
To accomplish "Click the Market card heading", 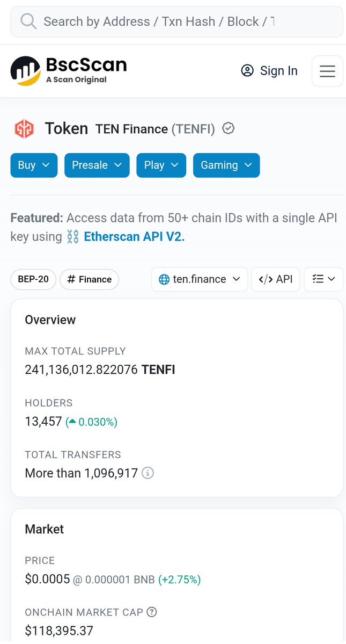I will click(45, 529).
